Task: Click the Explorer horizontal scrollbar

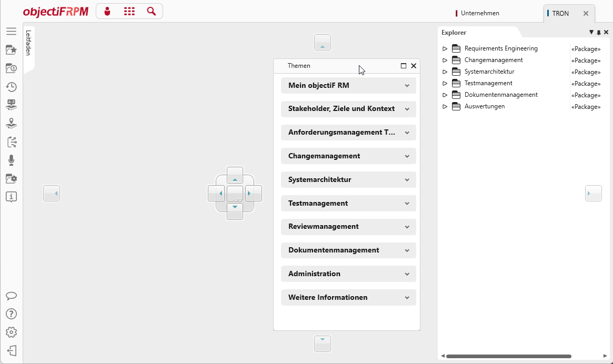Action: click(508, 356)
